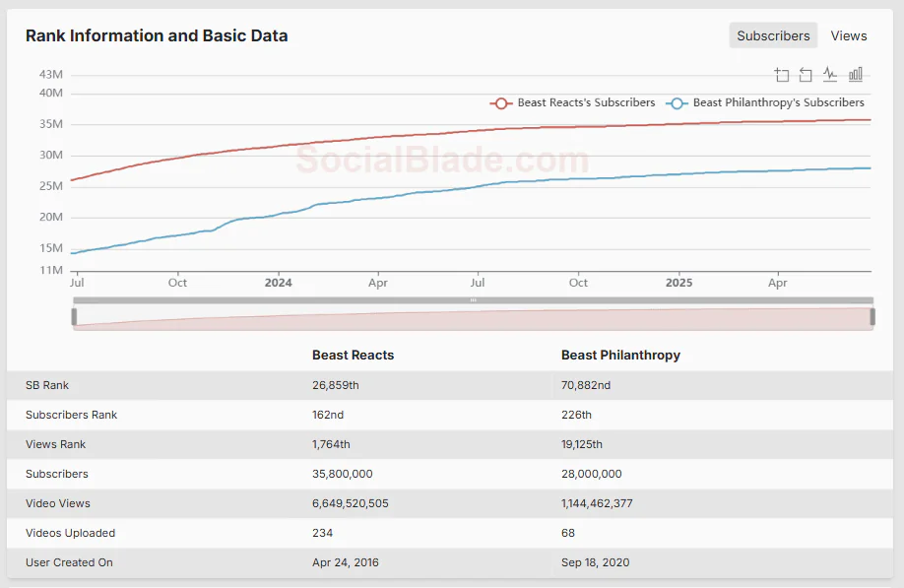Click the '70,882nd' SB Rank value
The height and width of the screenshot is (588, 904).
pyautogui.click(x=586, y=385)
